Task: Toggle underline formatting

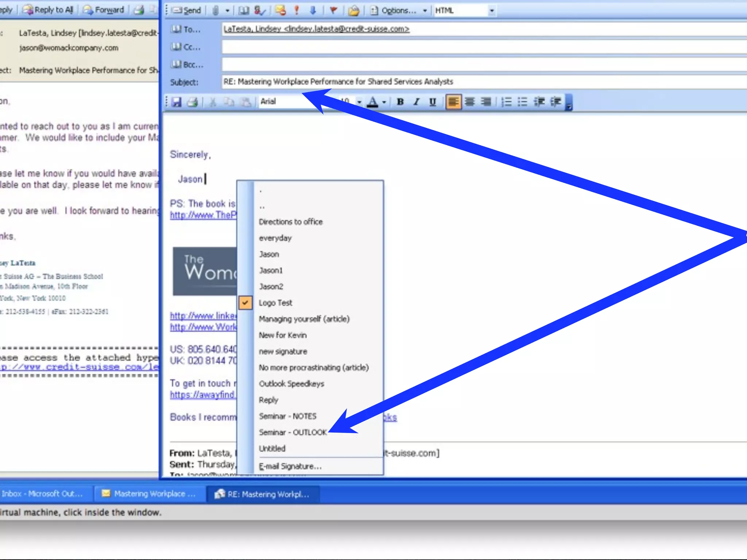Action: (432, 102)
